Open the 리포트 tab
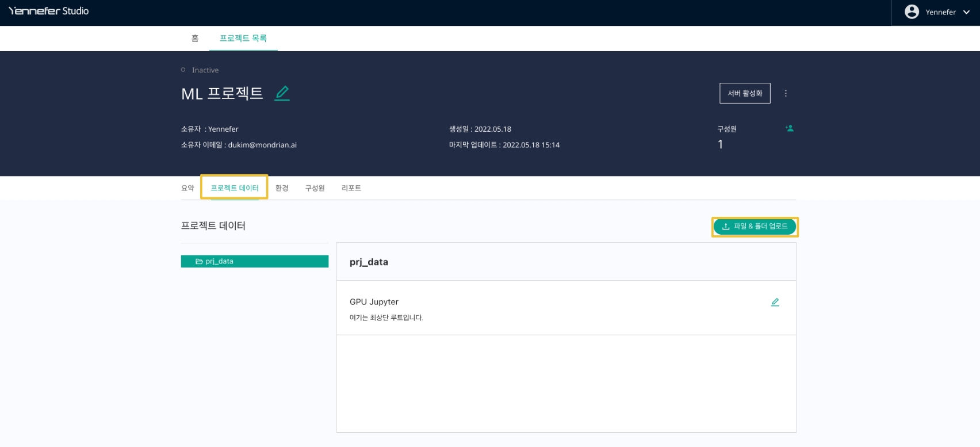This screenshot has height=447, width=980. 351,188
